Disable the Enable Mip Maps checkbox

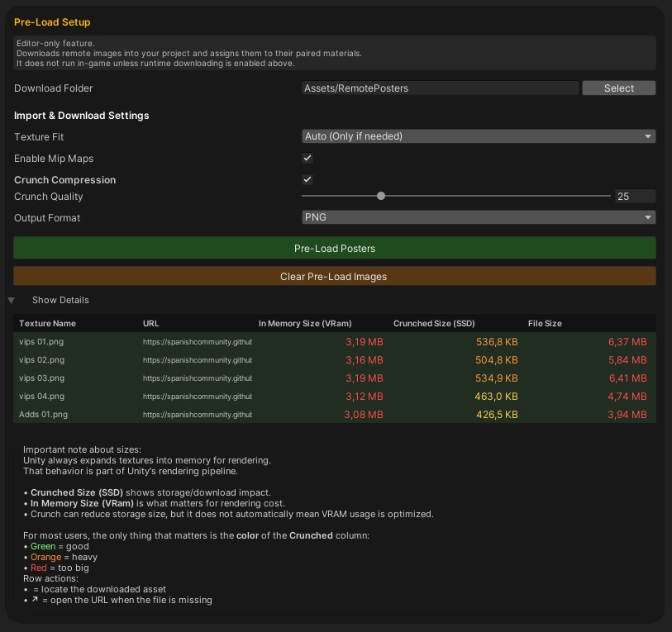coord(307,158)
